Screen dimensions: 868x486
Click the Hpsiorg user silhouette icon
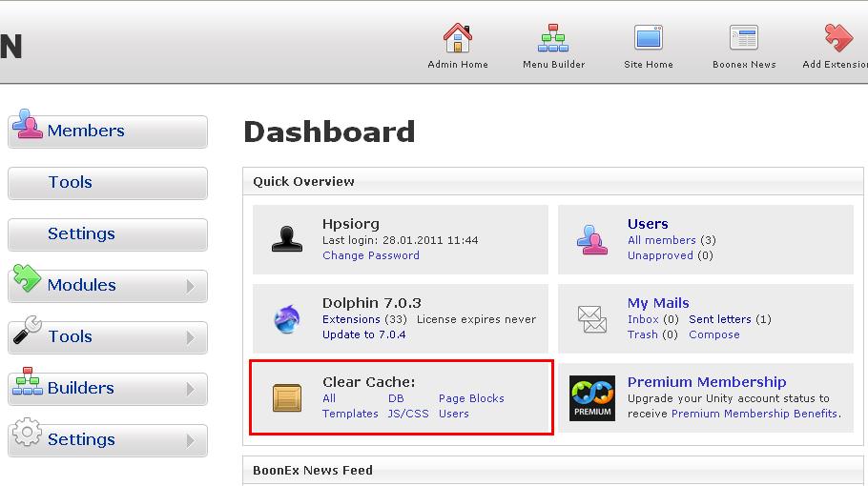coord(287,239)
